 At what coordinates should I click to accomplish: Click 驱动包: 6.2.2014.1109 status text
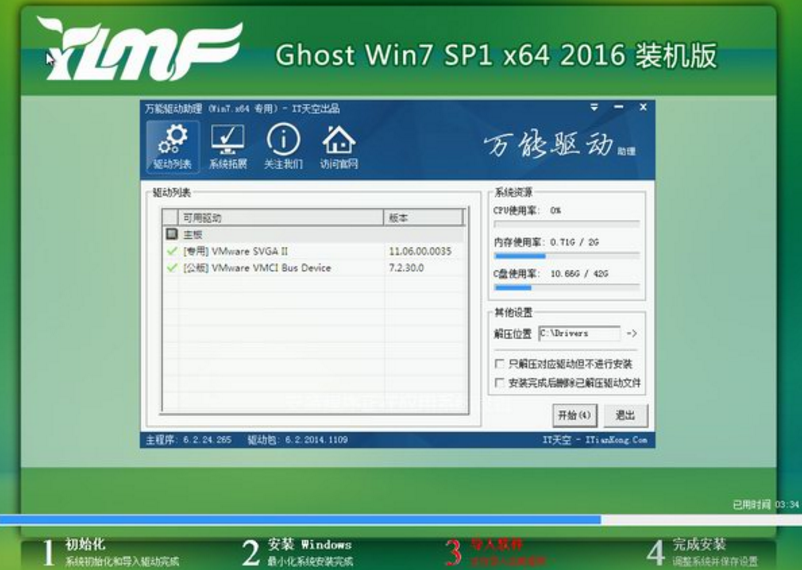(x=298, y=440)
